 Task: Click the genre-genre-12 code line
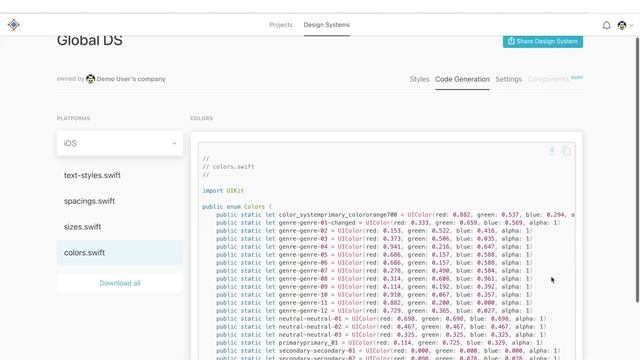pos(374,311)
